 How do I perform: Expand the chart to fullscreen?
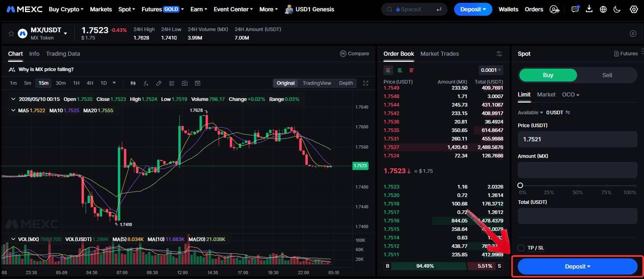click(366, 83)
